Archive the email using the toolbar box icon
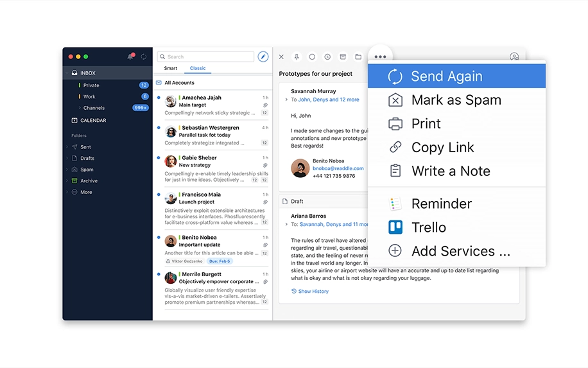Viewport: 588px width, 368px height. 343,57
